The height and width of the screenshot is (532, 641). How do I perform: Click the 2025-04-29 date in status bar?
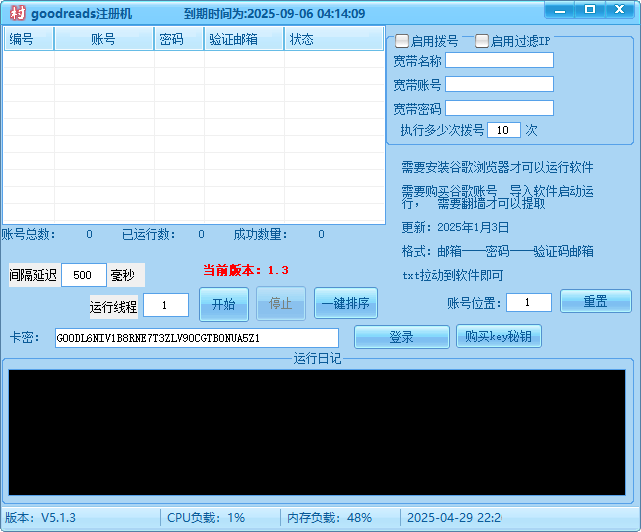click(454, 518)
